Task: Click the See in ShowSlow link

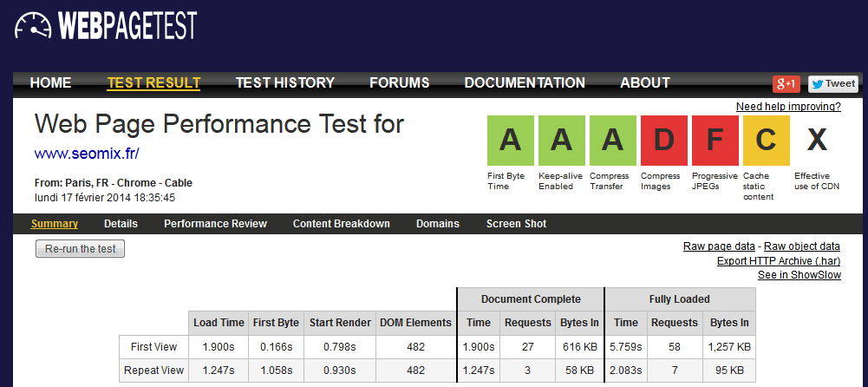Action: [799, 275]
